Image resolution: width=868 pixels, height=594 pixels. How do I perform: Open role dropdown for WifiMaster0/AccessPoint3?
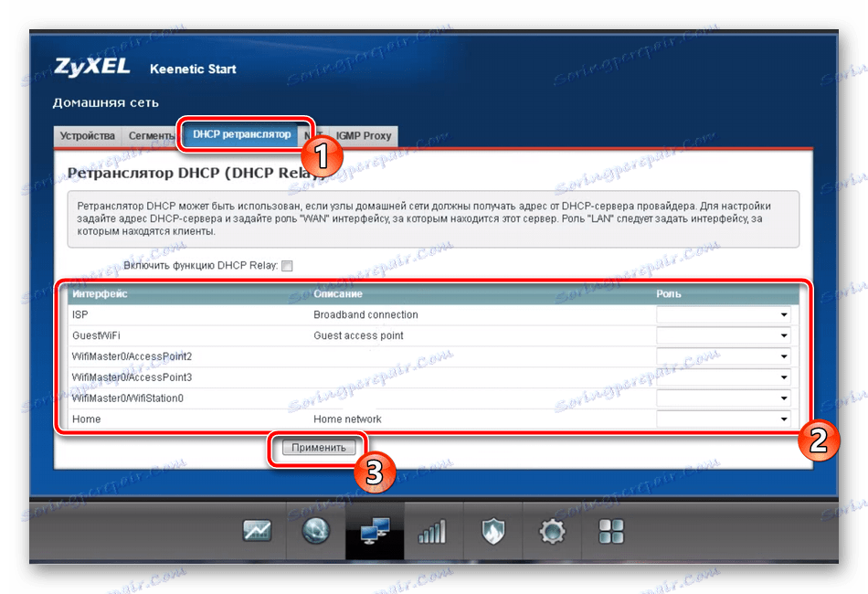724,377
